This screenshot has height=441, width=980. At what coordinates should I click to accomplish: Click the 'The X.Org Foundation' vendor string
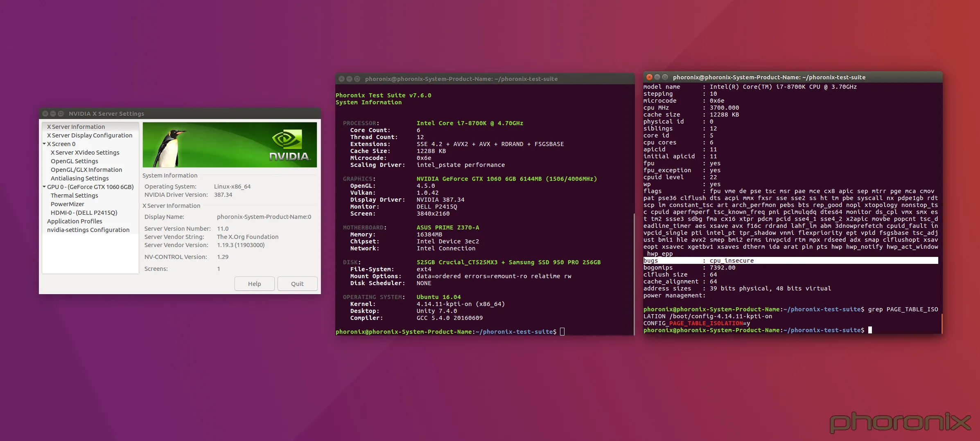pyautogui.click(x=248, y=237)
